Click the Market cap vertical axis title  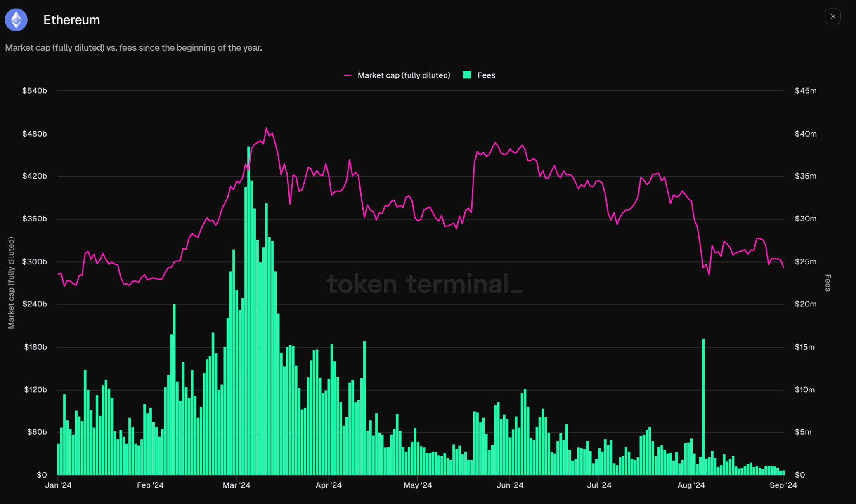click(11, 283)
